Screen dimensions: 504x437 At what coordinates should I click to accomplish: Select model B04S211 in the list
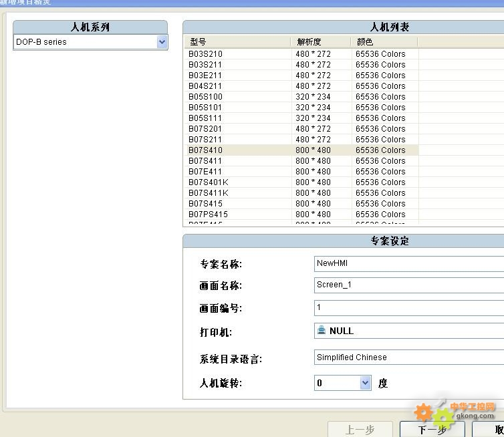coord(205,86)
